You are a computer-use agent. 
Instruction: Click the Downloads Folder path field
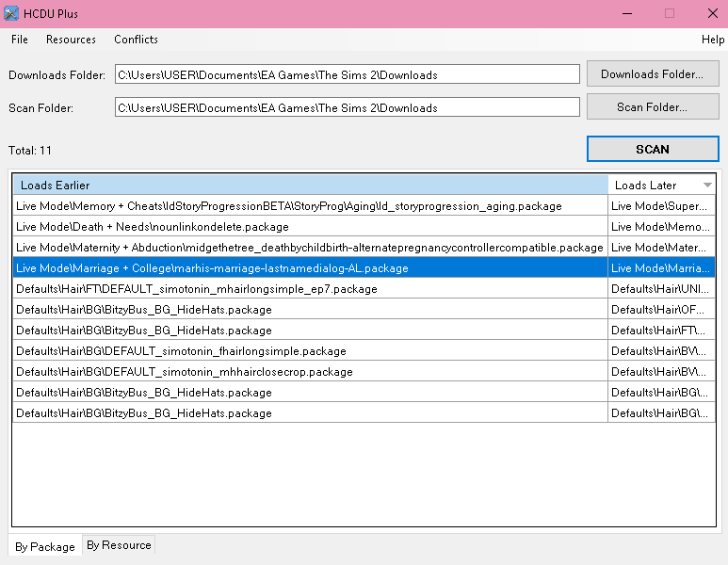tap(347, 75)
